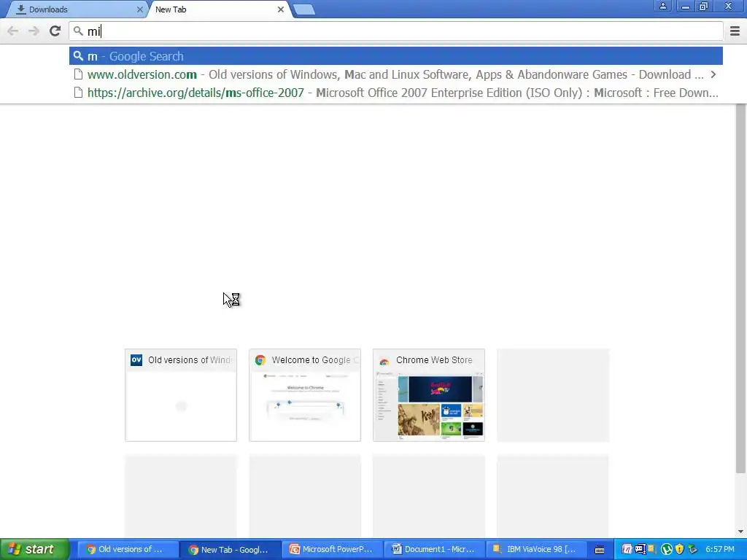Click the Safely Remove Hardware tray icon
Viewport: 747px width, 560px height.
coord(692,550)
